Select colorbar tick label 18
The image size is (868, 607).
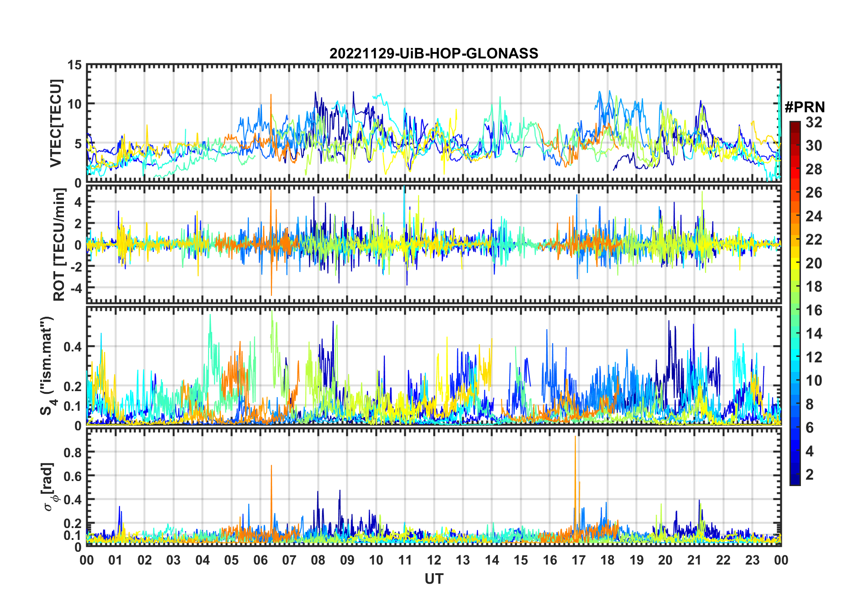click(814, 287)
